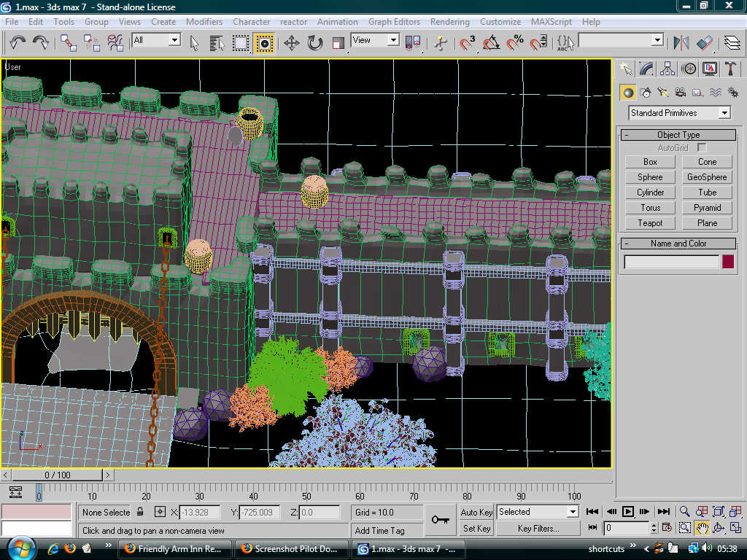Open the Named Selection Sets editor icon
The width and height of the screenshot is (747, 560).
565,43
